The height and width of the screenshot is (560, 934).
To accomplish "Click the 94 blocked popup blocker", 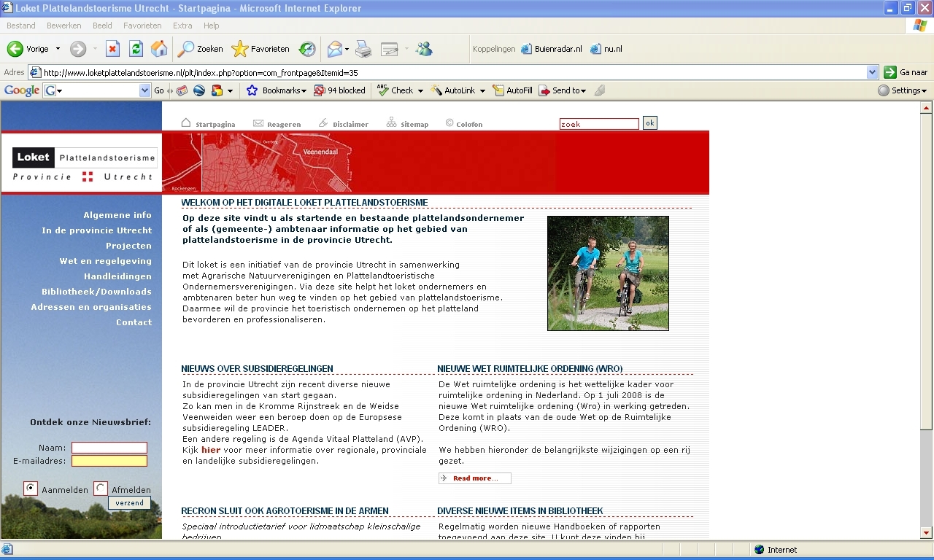I will point(339,90).
